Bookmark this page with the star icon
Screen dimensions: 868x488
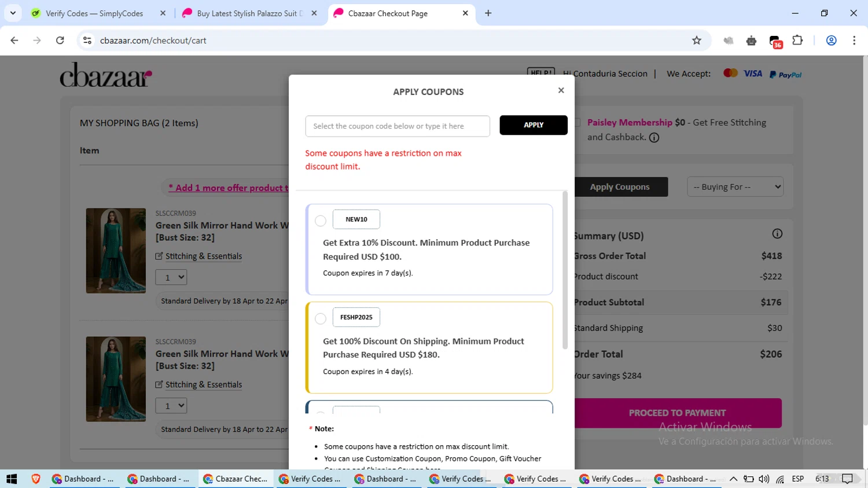point(697,41)
